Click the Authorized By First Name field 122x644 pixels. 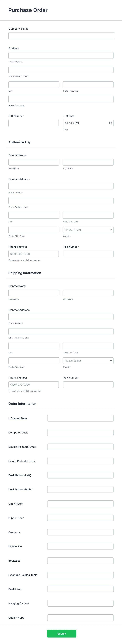coord(34,162)
